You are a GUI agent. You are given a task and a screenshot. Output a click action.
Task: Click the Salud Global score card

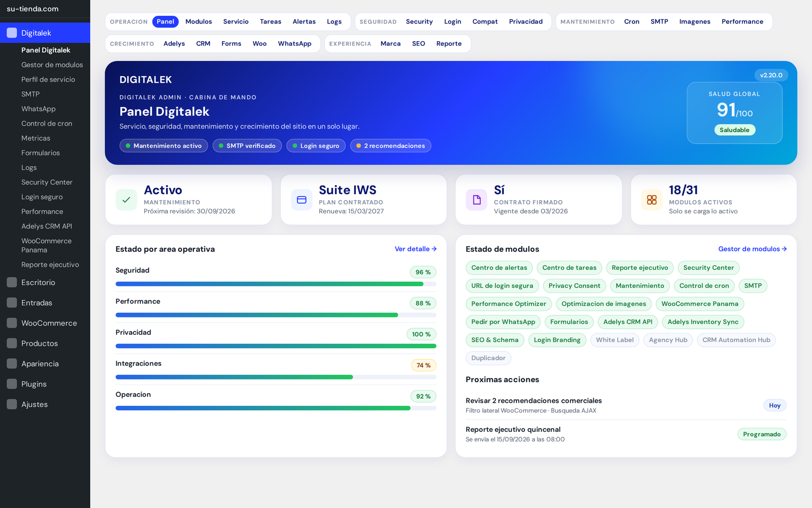[734, 113]
